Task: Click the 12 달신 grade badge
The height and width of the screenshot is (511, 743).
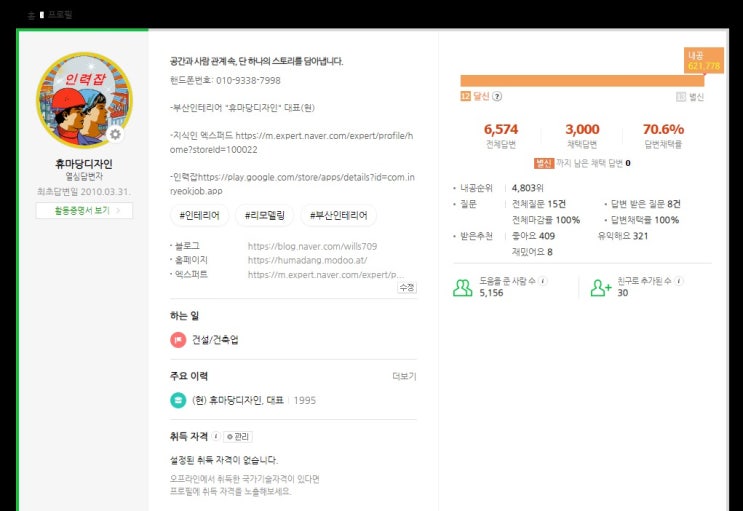Action: click(465, 96)
